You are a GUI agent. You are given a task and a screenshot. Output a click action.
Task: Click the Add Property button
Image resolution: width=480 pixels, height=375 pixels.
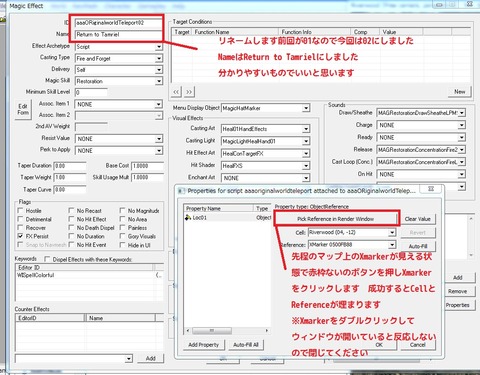pos(204,345)
